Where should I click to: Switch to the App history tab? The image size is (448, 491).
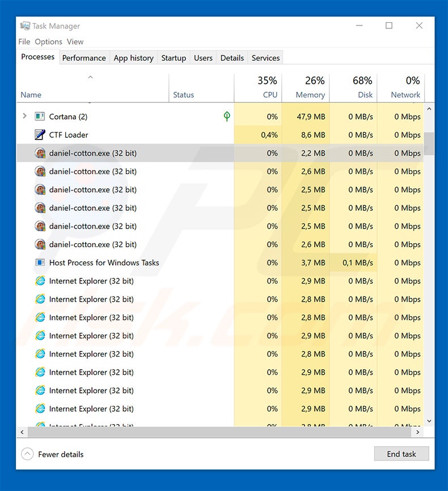pos(133,58)
